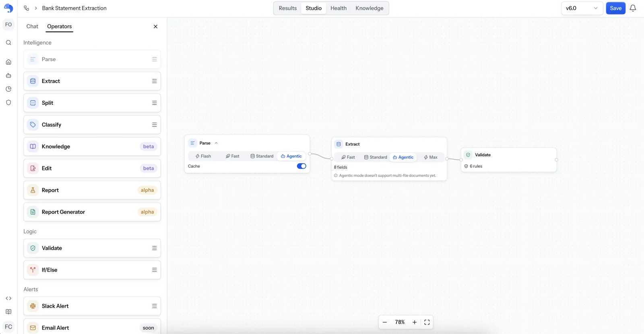Click drag handle on the Extract operator

pos(155,81)
